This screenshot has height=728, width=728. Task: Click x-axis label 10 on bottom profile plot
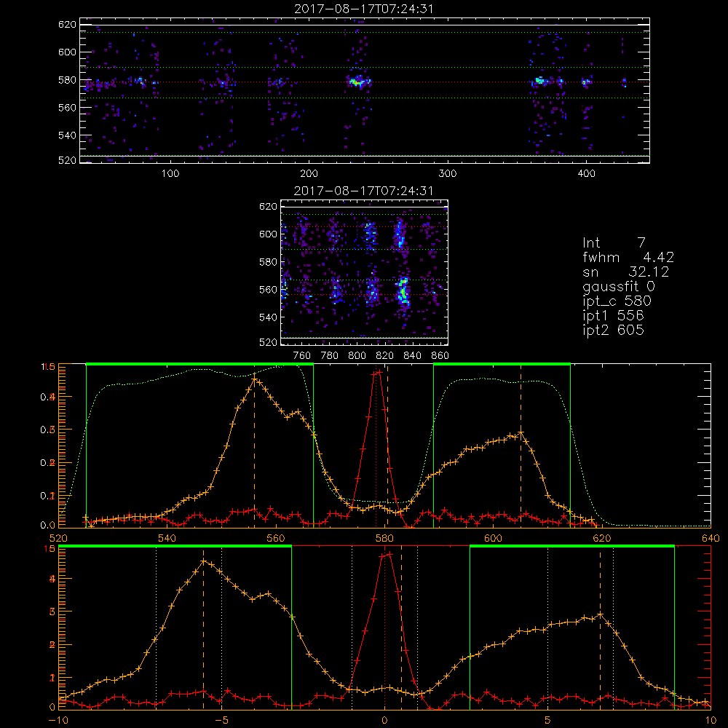point(711,721)
